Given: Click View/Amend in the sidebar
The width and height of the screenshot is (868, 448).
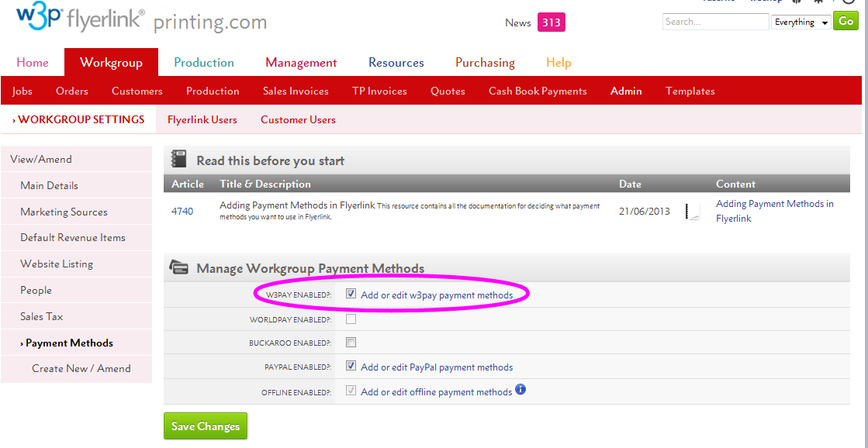Looking at the screenshot, I should coord(76,160).
